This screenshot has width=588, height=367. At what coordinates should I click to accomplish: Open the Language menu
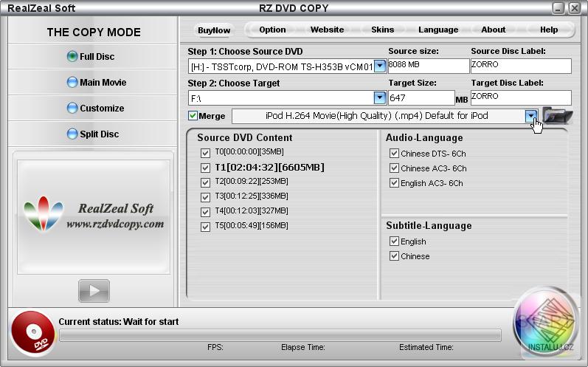438,30
